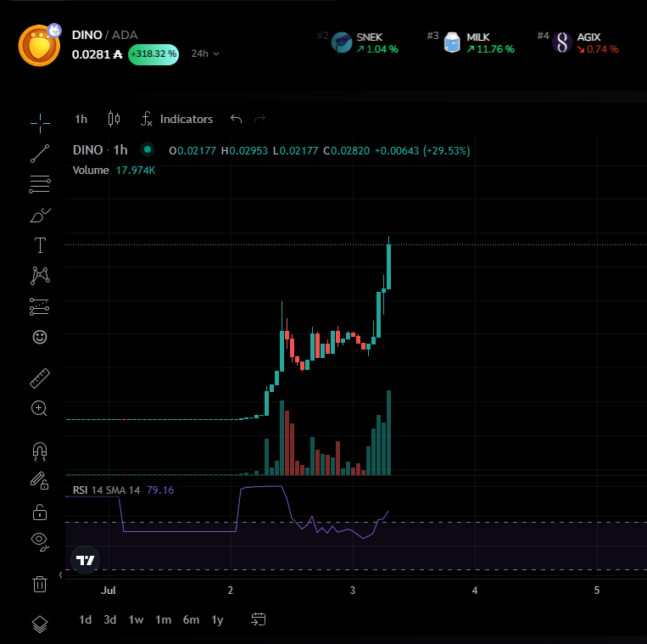Viewport: 647px width, 644px height.
Task: Open the 1h interval selector
Action: pyautogui.click(x=81, y=119)
